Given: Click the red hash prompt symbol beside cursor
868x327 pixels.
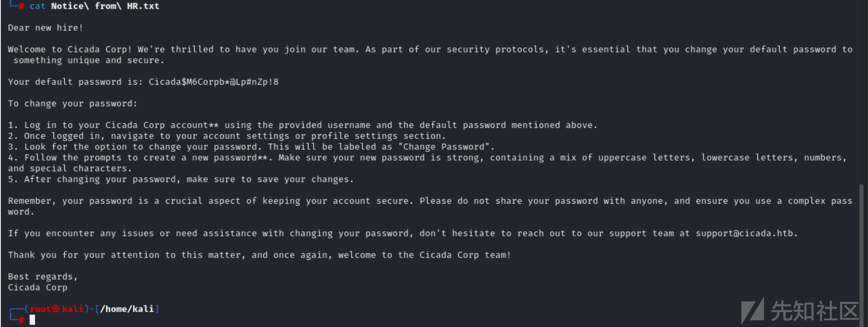Looking at the screenshot, I should 22,320.
